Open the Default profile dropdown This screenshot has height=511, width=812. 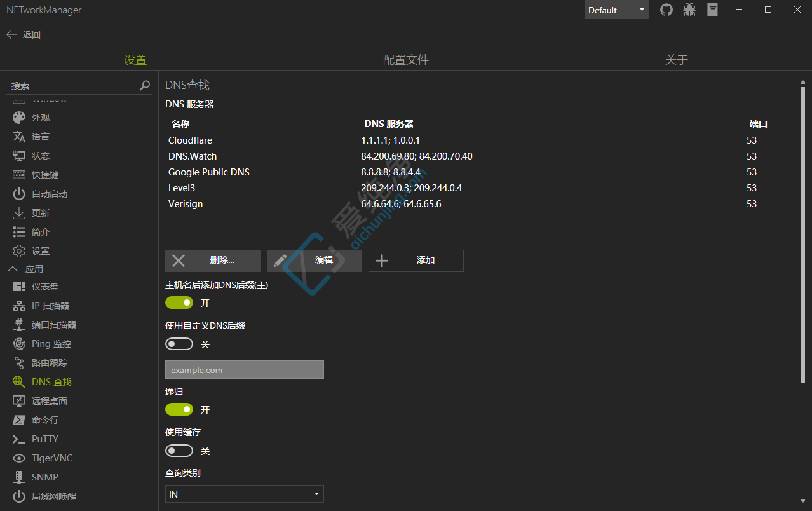[616, 10]
